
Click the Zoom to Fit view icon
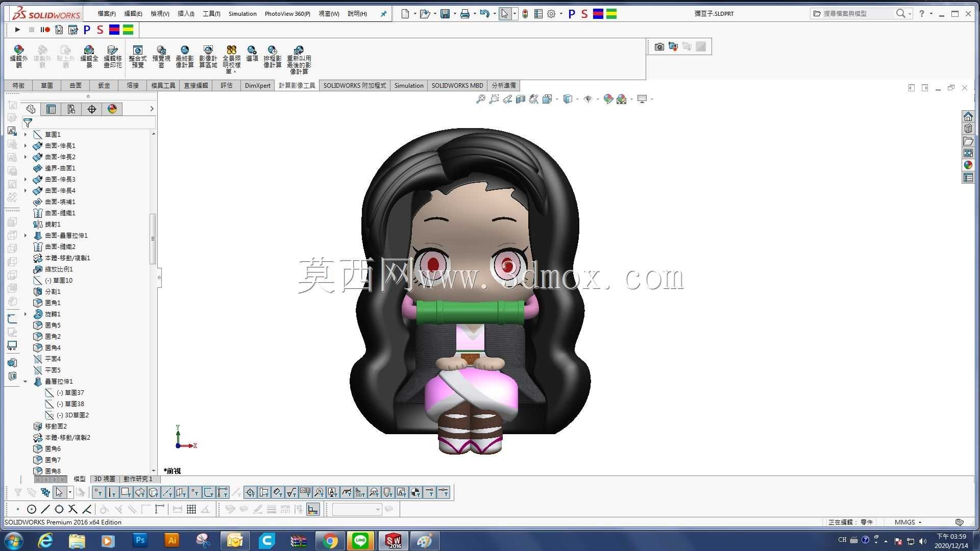click(481, 99)
